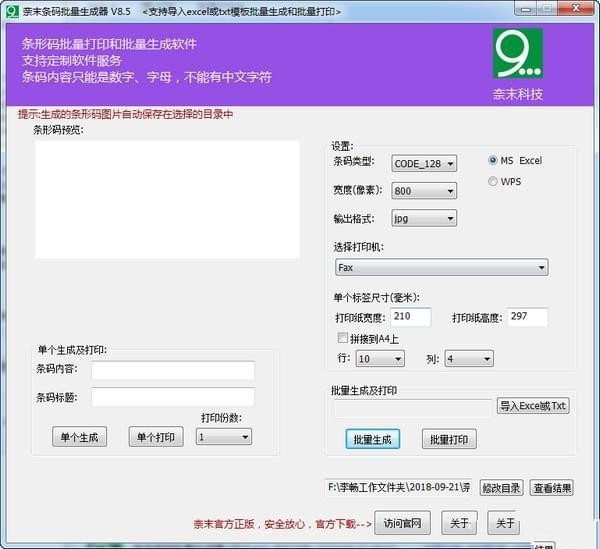Click the 批量生成 button
Viewport: 600px width, 549px height.
click(373, 439)
